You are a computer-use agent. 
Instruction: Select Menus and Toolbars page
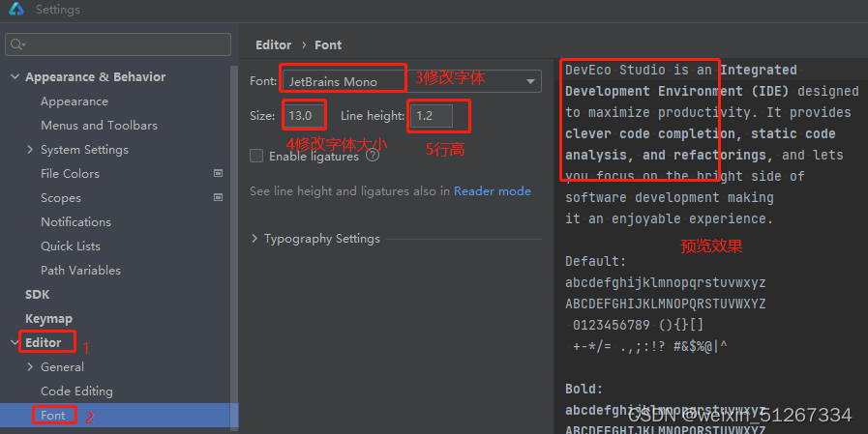click(x=99, y=126)
